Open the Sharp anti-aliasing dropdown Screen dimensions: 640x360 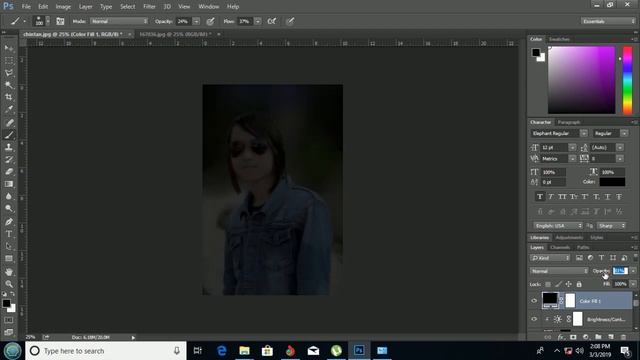point(611,226)
